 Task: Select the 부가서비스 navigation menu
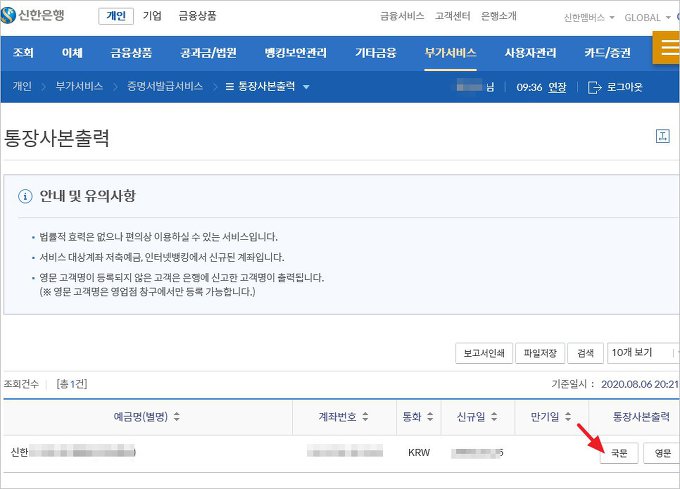pos(450,53)
